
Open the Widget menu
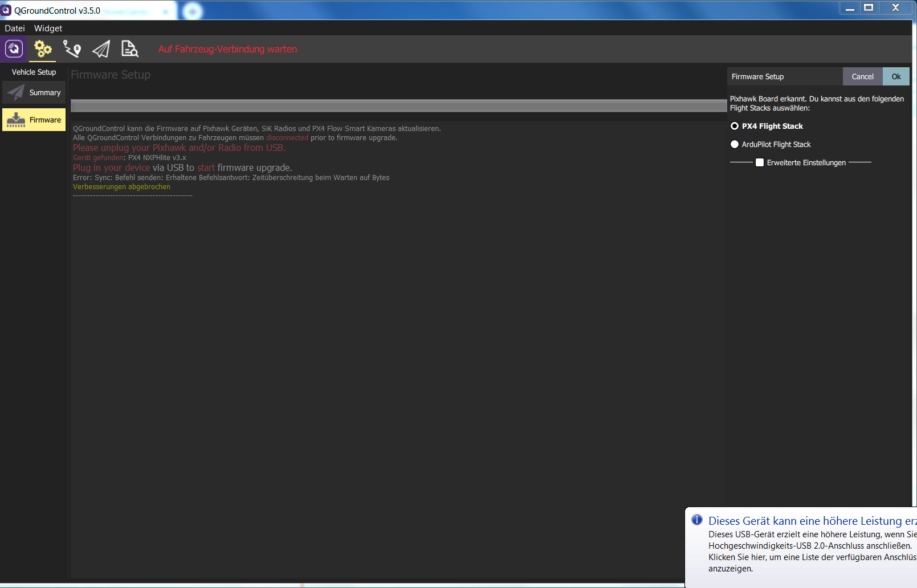point(48,28)
